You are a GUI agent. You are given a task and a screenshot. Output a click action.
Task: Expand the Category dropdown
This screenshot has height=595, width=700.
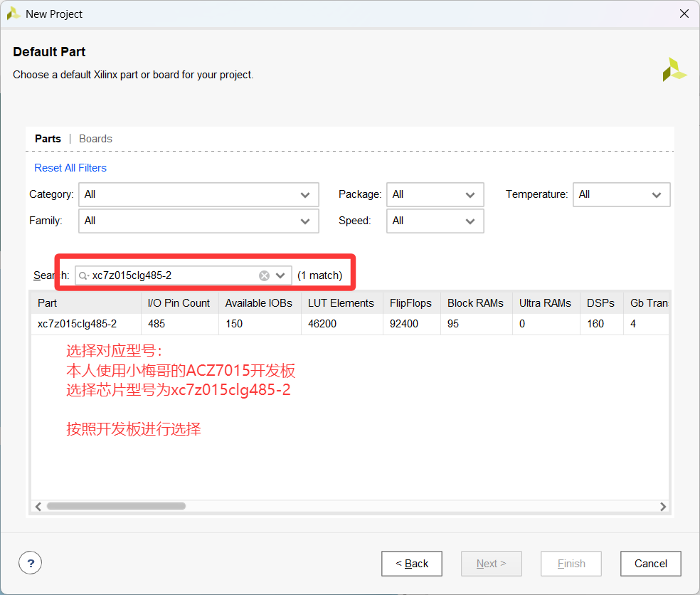[198, 194]
